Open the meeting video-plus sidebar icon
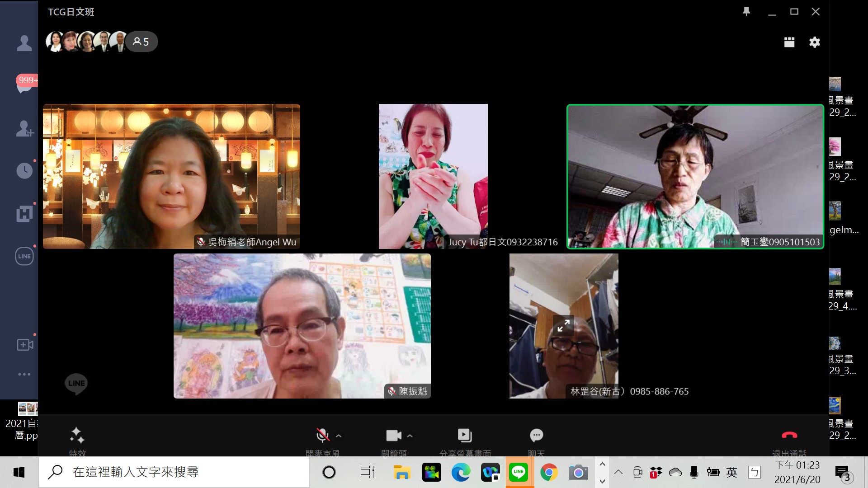This screenshot has height=488, width=868. [24, 345]
